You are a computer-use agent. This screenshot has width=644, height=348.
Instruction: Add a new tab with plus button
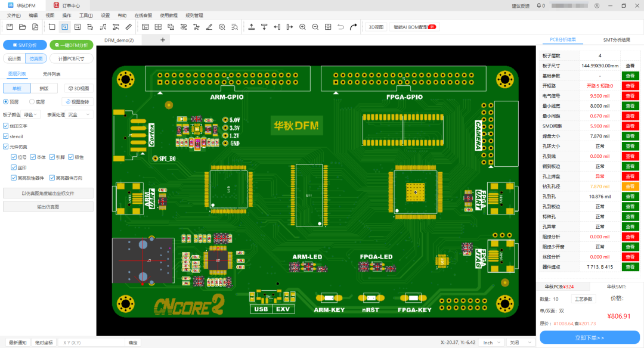click(x=163, y=40)
